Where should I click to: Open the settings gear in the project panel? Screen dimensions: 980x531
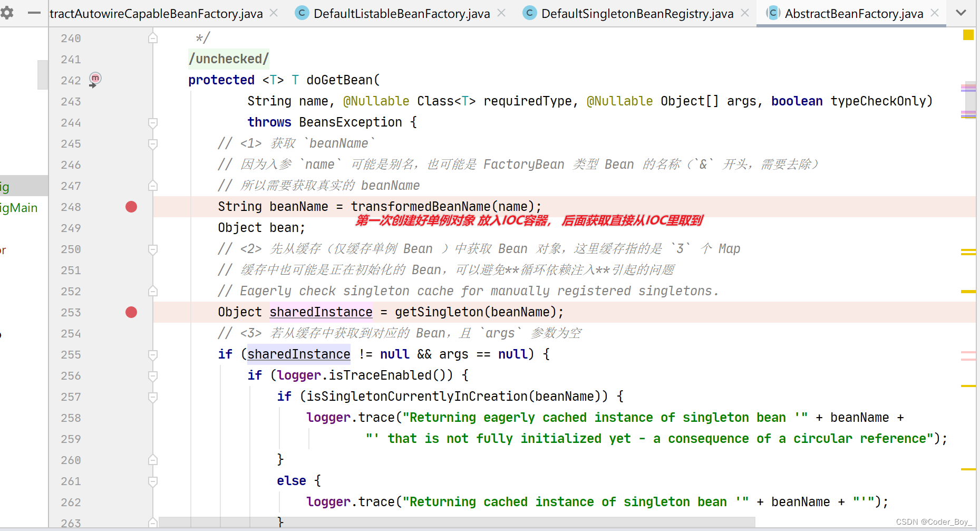(x=7, y=13)
